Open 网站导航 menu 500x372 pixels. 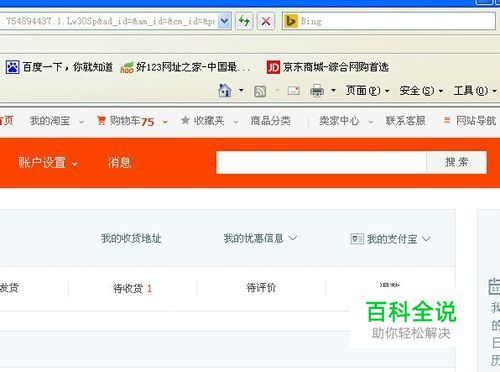tap(476, 121)
